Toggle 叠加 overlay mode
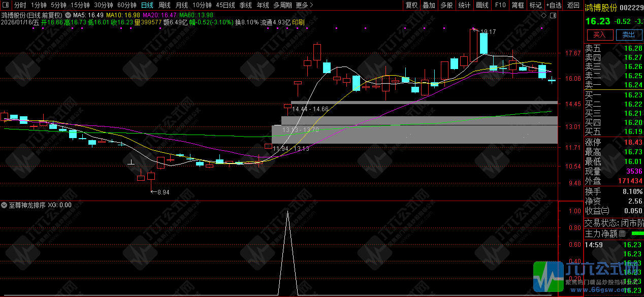This screenshot has height=297, width=644. click(429, 5)
